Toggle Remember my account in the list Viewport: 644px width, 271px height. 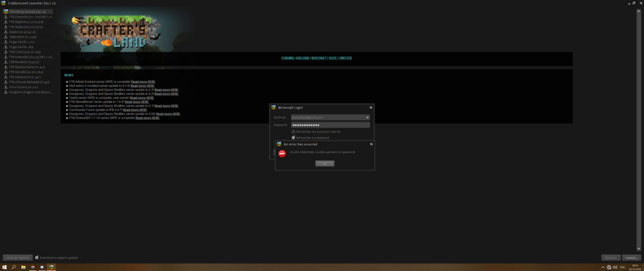coord(294,131)
